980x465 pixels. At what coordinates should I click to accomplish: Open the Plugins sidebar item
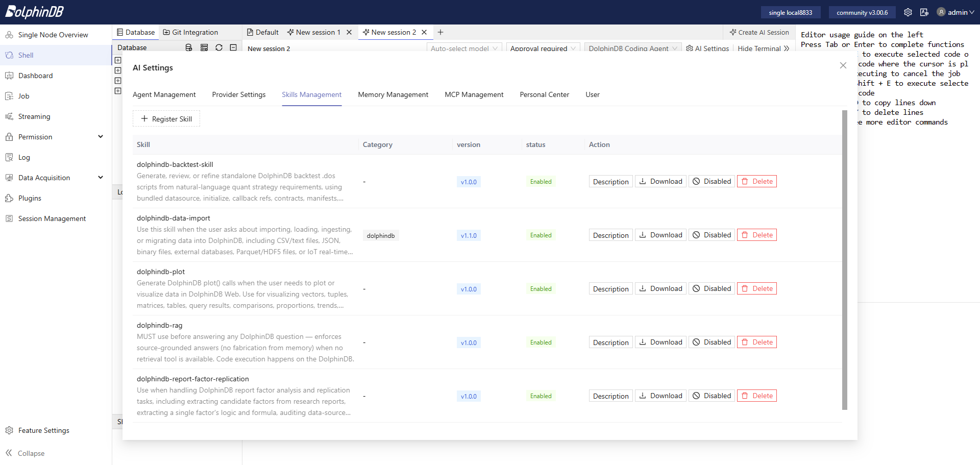(x=56, y=198)
